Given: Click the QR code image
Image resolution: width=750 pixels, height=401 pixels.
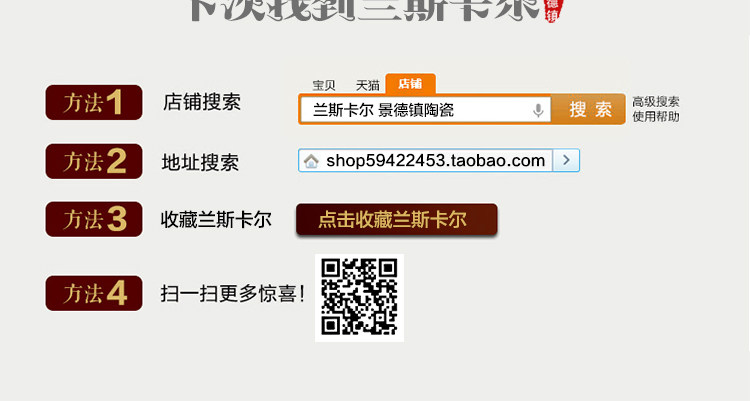Looking at the screenshot, I should click(359, 298).
